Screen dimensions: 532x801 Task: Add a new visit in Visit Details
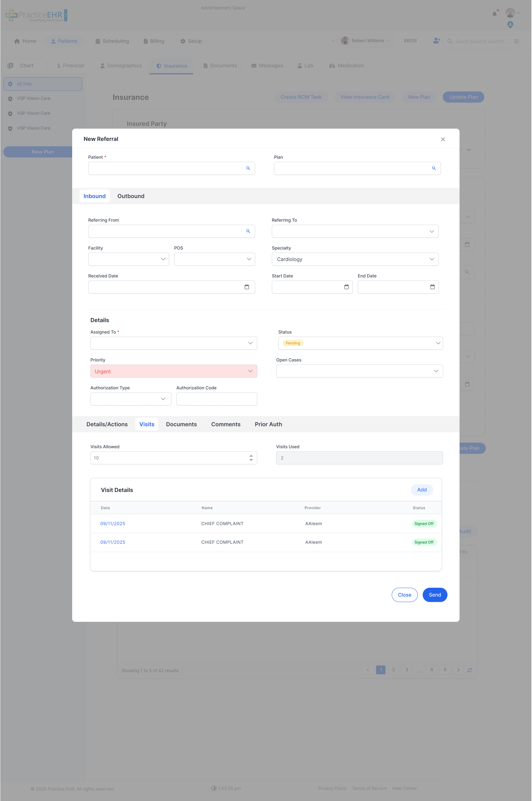click(x=422, y=490)
